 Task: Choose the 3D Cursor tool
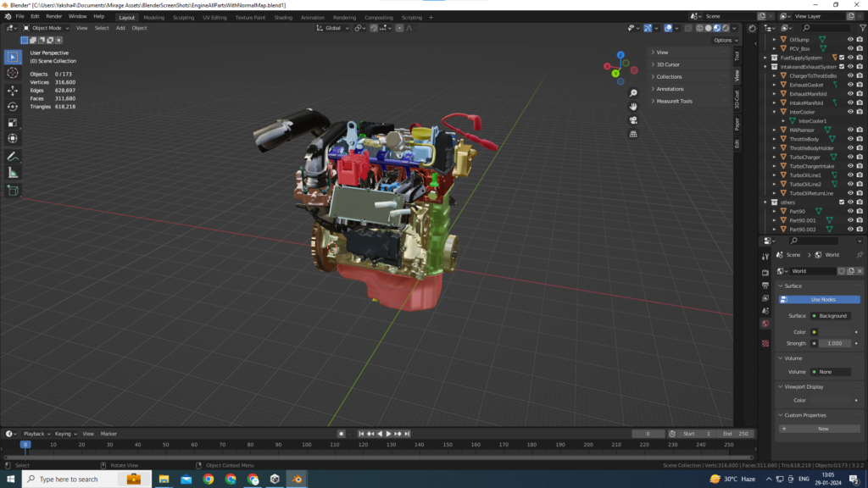(13, 73)
